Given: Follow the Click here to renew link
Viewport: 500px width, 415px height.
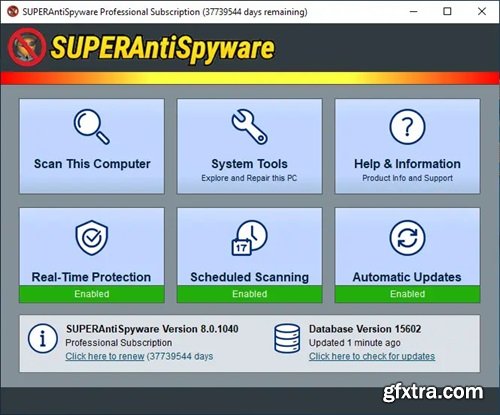Looking at the screenshot, I should click(x=105, y=356).
